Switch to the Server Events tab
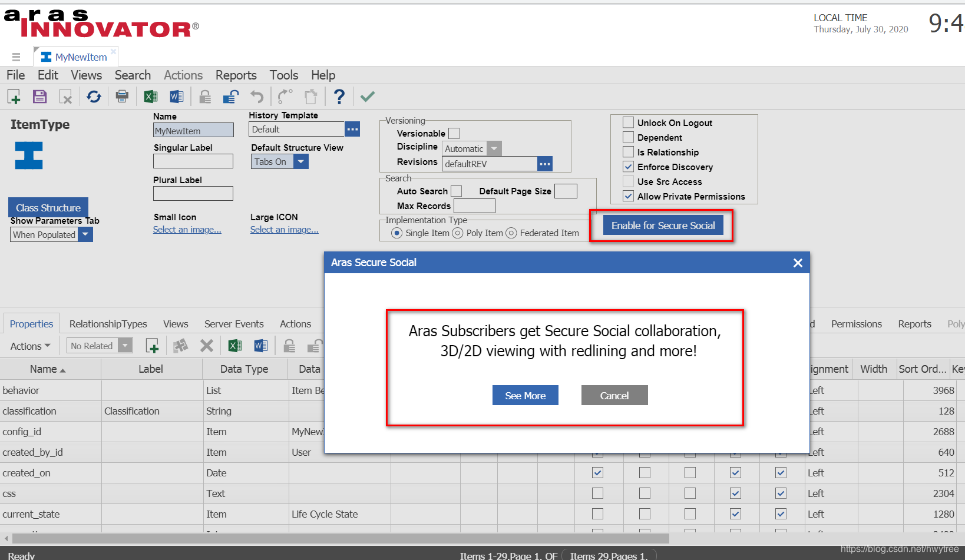 click(234, 324)
